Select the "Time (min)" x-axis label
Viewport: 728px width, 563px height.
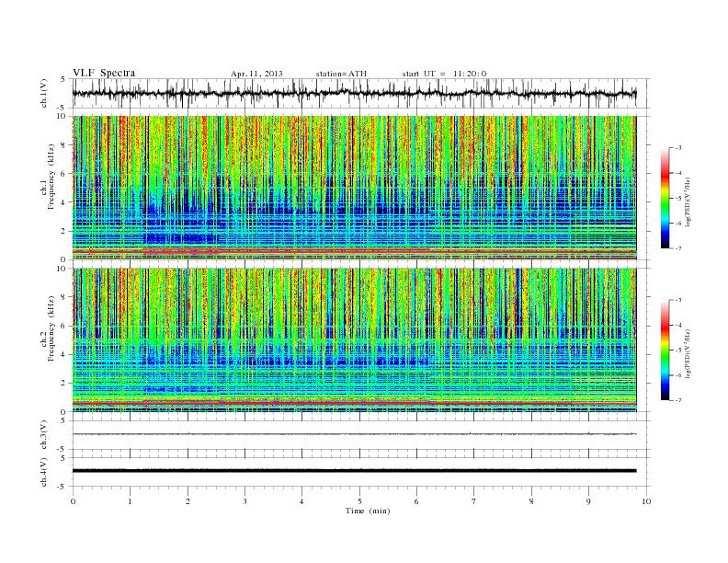coord(368,511)
